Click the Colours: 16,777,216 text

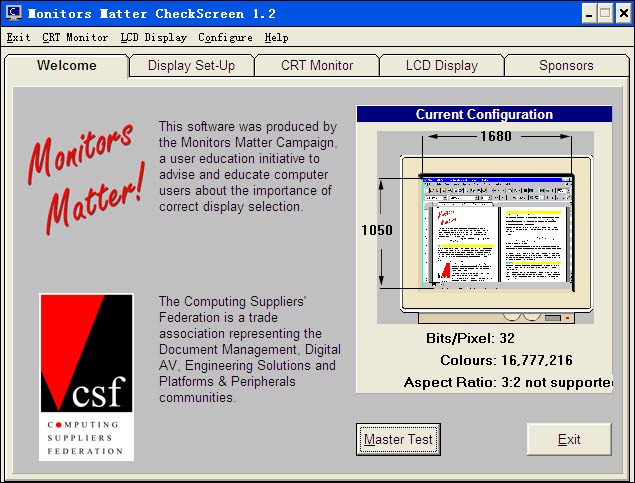(506, 360)
